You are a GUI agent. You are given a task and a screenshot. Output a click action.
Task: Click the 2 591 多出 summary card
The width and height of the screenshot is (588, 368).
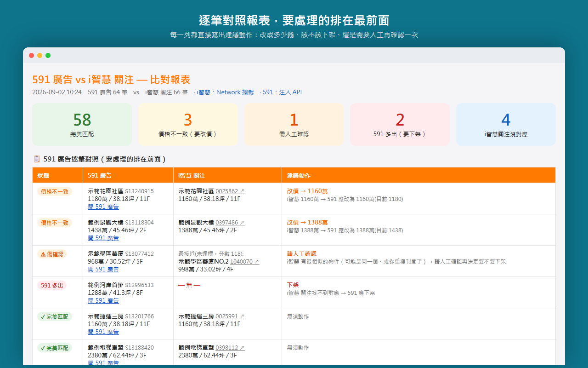(400, 124)
